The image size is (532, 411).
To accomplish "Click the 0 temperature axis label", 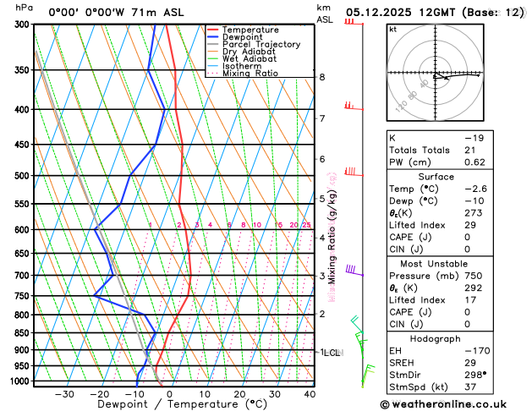I will 169,394.
